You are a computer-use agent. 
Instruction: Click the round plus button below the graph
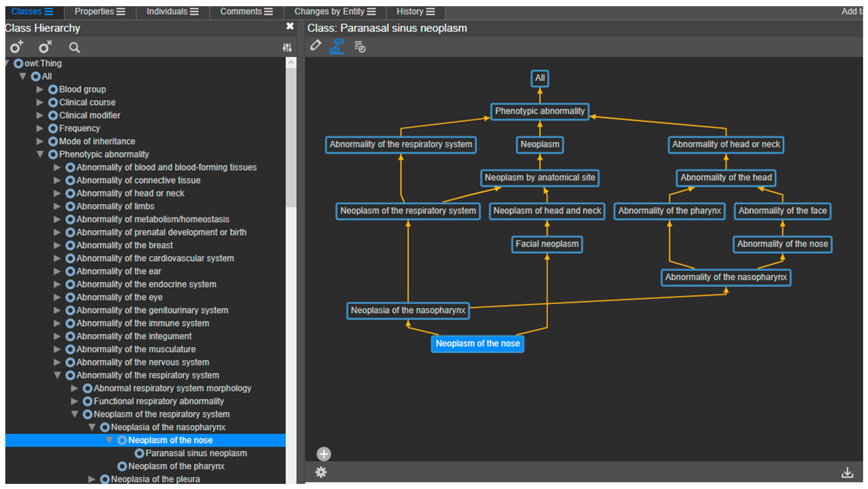(323, 454)
